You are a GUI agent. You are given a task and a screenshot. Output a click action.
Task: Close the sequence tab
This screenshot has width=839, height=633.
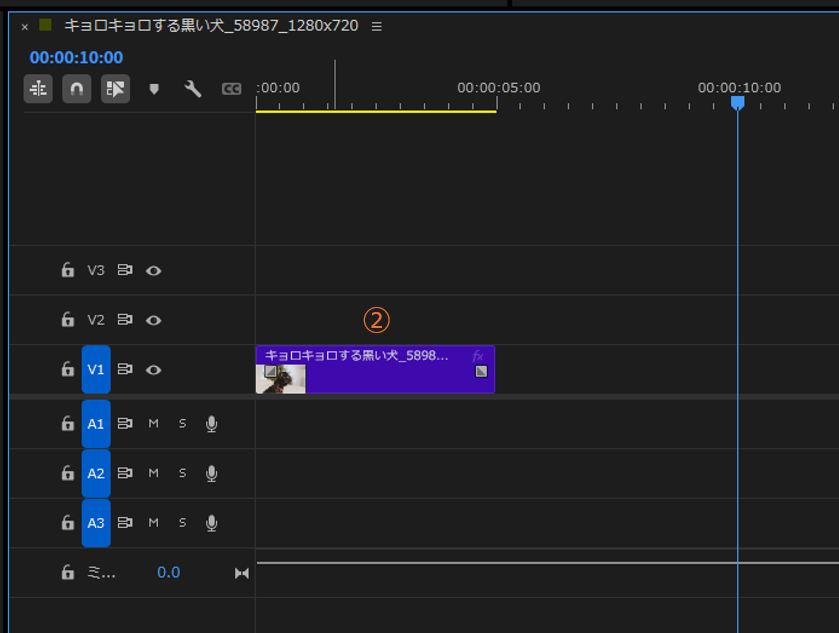[x=25, y=27]
